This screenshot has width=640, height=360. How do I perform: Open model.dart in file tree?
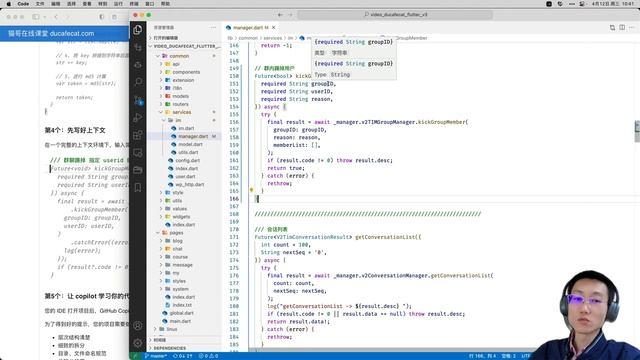[x=190, y=144]
